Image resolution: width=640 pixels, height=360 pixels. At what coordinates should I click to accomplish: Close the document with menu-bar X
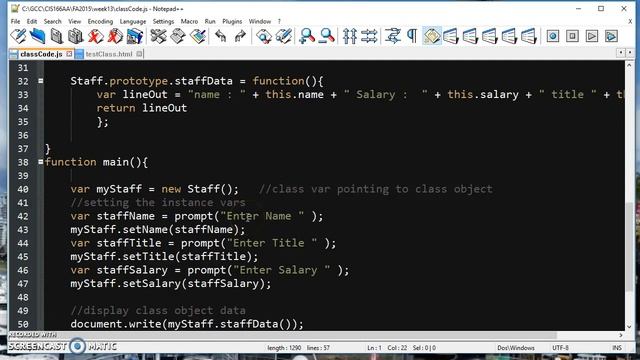click(x=630, y=21)
